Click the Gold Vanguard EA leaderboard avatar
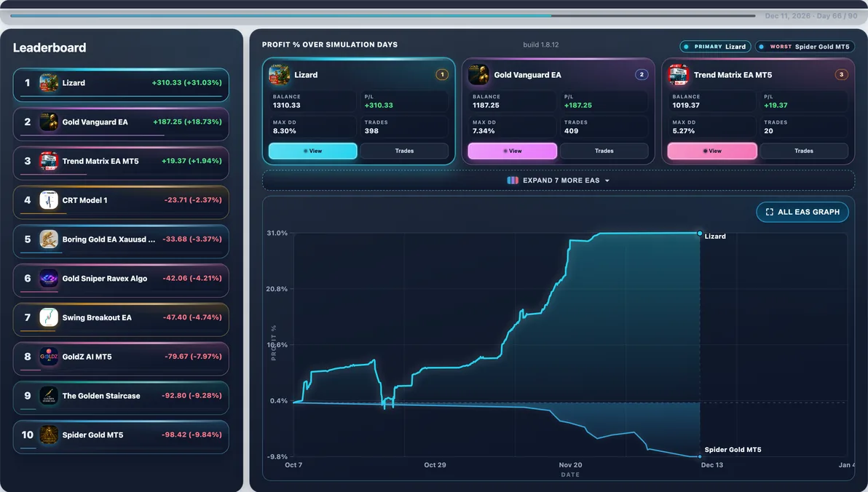Image resolution: width=868 pixels, height=492 pixels. (x=49, y=122)
